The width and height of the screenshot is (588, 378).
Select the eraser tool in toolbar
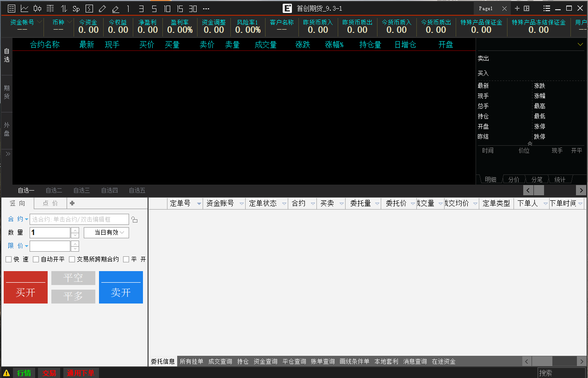pyautogui.click(x=115, y=8)
